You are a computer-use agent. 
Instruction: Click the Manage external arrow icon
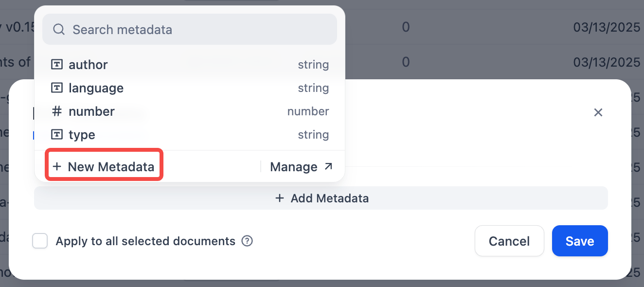tap(329, 167)
